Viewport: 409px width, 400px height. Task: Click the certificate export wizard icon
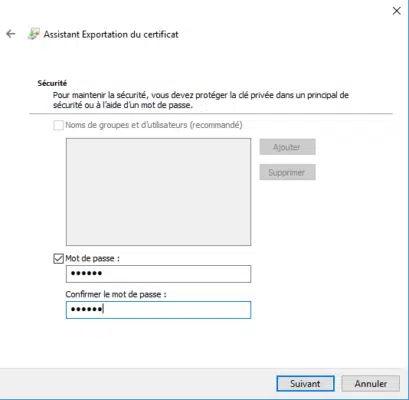click(33, 34)
